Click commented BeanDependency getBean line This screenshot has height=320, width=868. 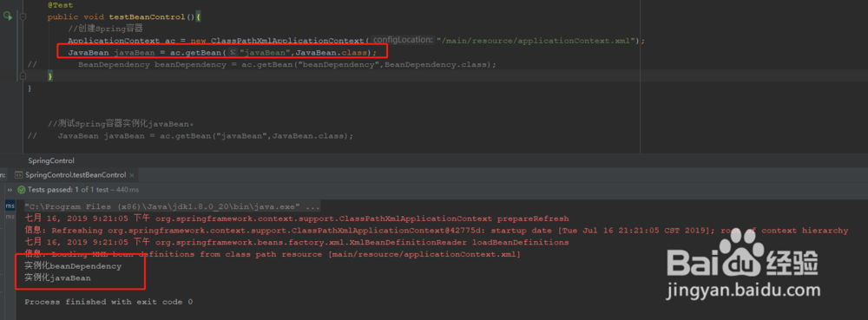pos(262,65)
